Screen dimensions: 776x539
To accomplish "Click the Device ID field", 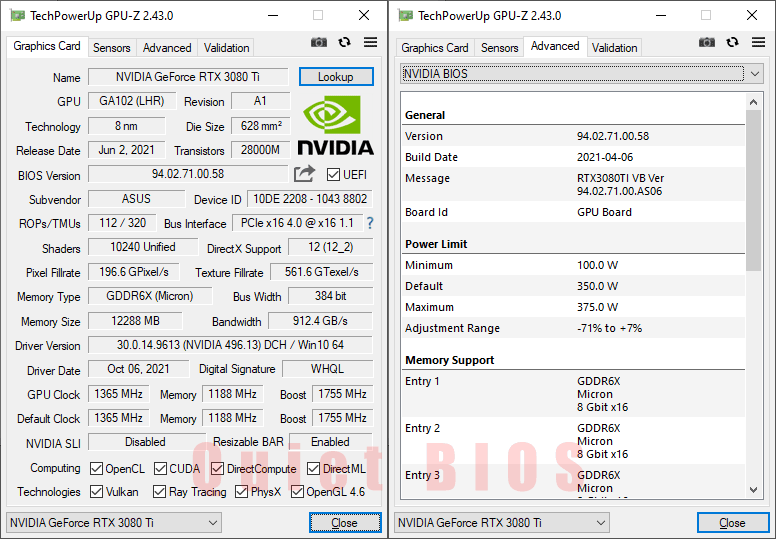I will click(x=310, y=198).
